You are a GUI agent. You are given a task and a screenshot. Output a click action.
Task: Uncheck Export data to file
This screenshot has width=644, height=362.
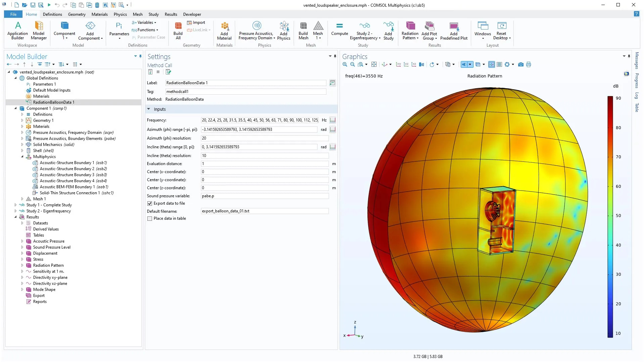150,204
